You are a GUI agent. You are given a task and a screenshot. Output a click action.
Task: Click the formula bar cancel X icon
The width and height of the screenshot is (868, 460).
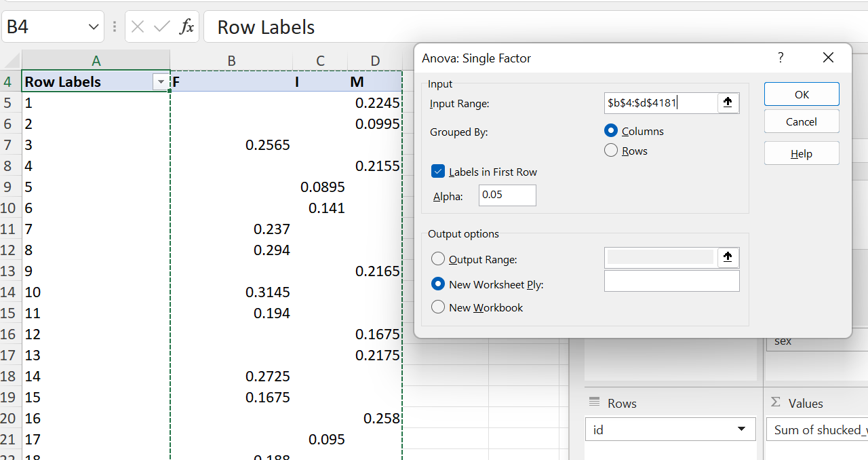[x=138, y=27]
